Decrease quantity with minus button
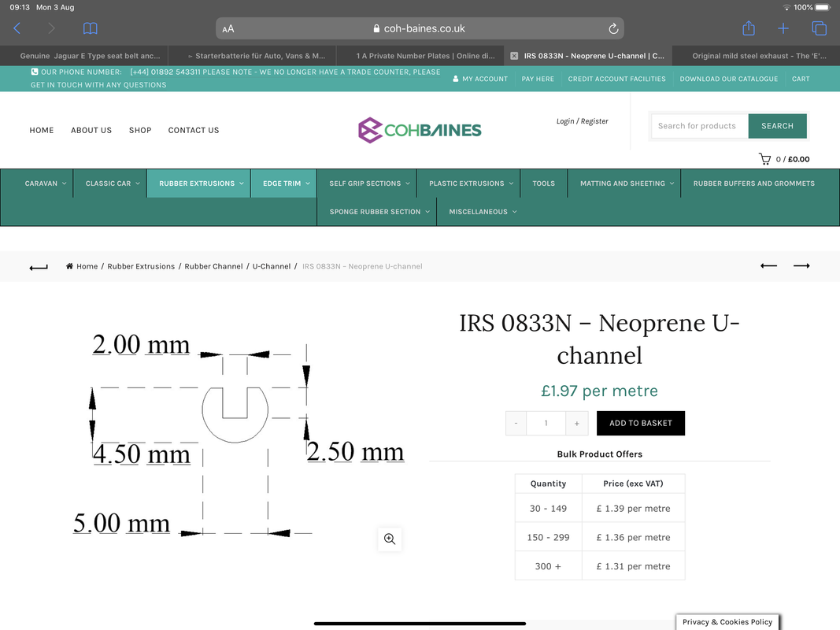Image resolution: width=840 pixels, height=630 pixels. [516, 423]
